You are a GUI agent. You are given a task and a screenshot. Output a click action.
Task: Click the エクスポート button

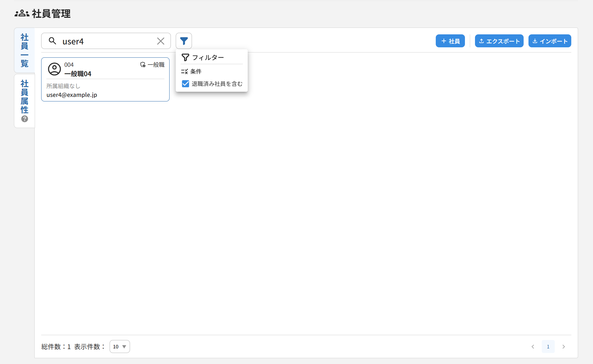click(499, 41)
